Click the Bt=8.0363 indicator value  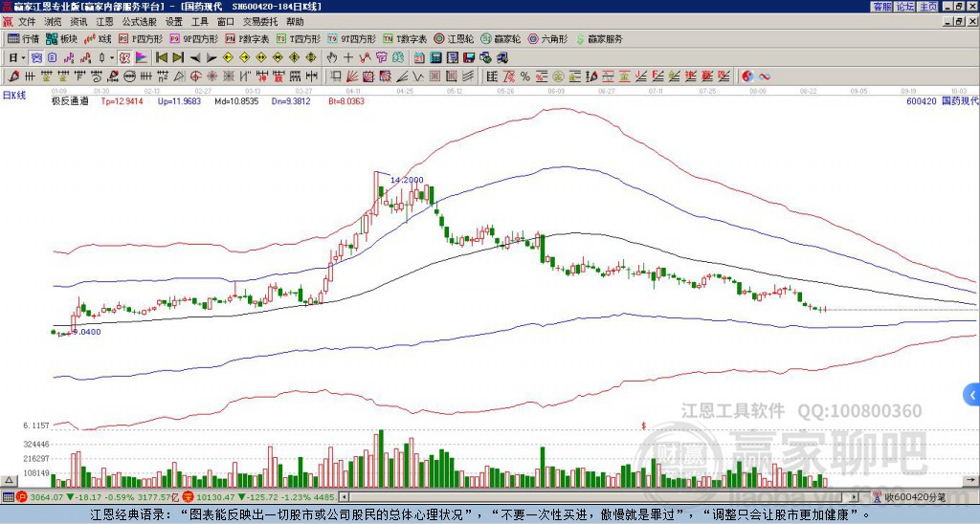pyautogui.click(x=345, y=101)
